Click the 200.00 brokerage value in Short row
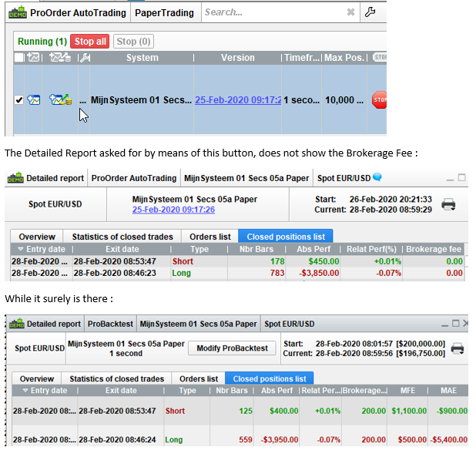 374,411
